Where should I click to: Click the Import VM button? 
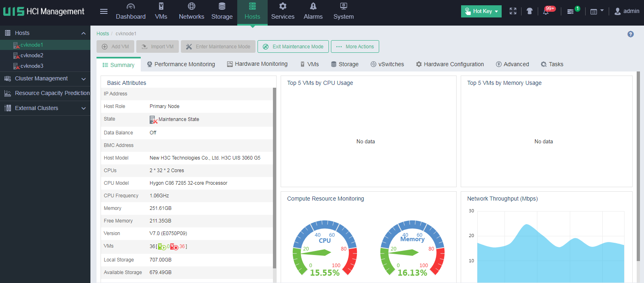tap(158, 47)
